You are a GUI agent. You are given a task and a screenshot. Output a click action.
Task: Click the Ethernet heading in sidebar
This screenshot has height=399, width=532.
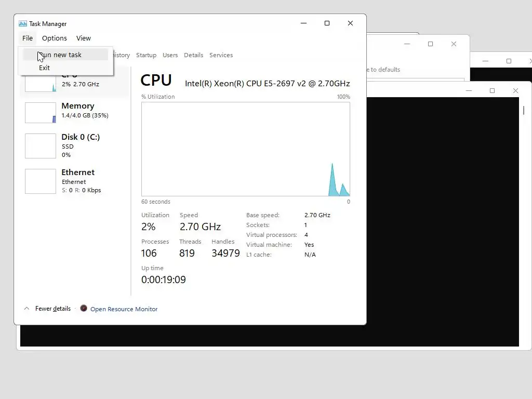(x=78, y=172)
